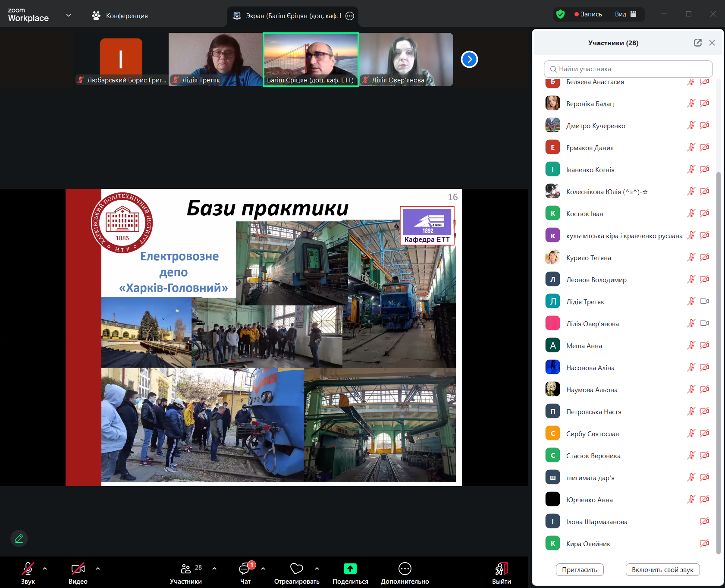This screenshot has height=588, width=725.
Task: Open the Вид view menu
Action: tap(625, 14)
